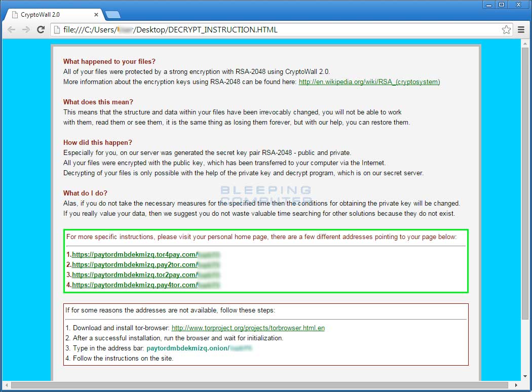Reload the page with the refresh icon
Viewport: 532px width, 392px height.
point(41,30)
